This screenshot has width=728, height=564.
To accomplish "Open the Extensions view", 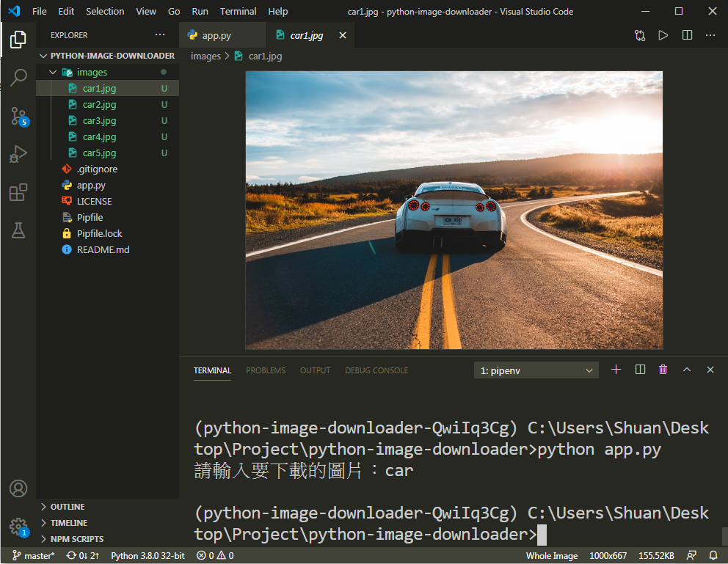I will pos(18,192).
